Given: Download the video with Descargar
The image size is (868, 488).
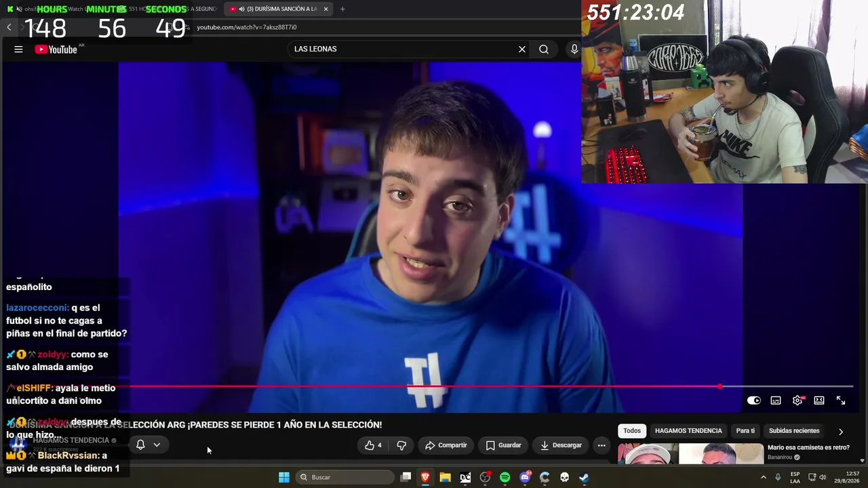Looking at the screenshot, I should (x=561, y=445).
